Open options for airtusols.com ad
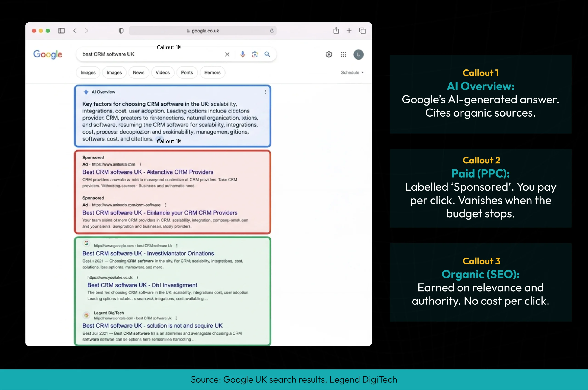This screenshot has width=588, height=390. [141, 164]
